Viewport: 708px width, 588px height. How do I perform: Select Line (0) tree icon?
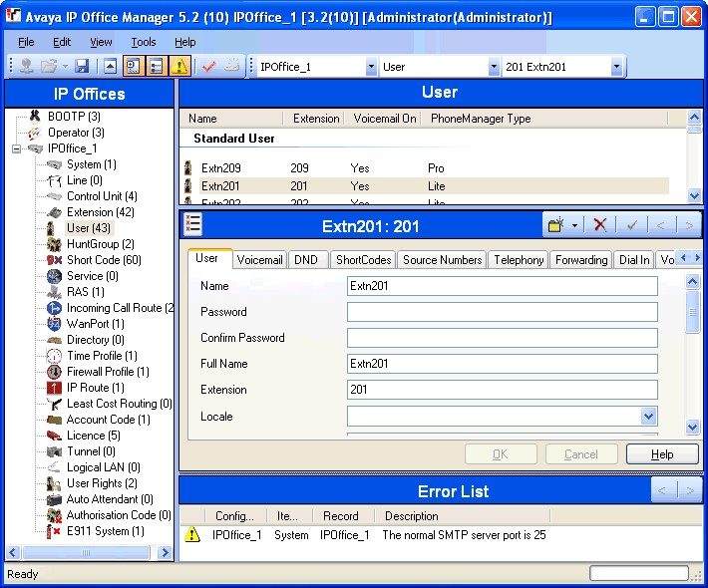tap(54, 180)
